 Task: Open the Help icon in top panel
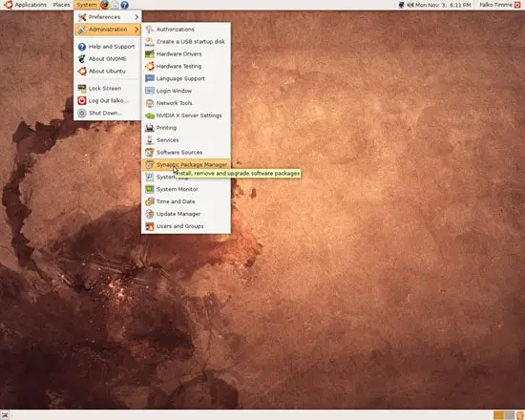point(124,5)
